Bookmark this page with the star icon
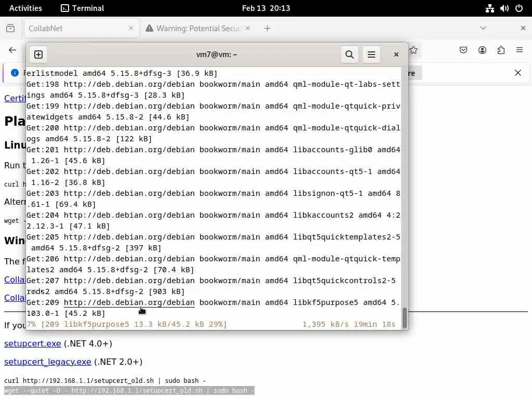This screenshot has height=399, width=532. click(x=414, y=50)
